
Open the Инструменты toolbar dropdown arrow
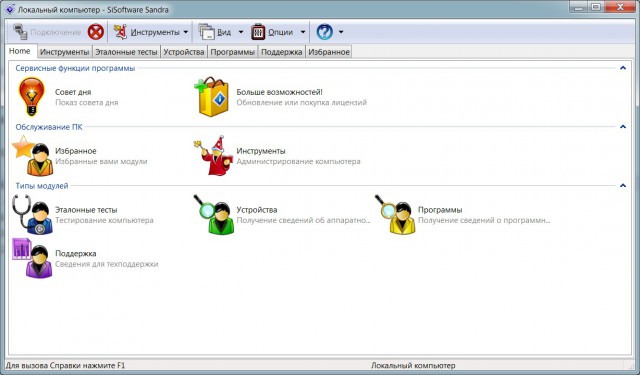(x=186, y=32)
